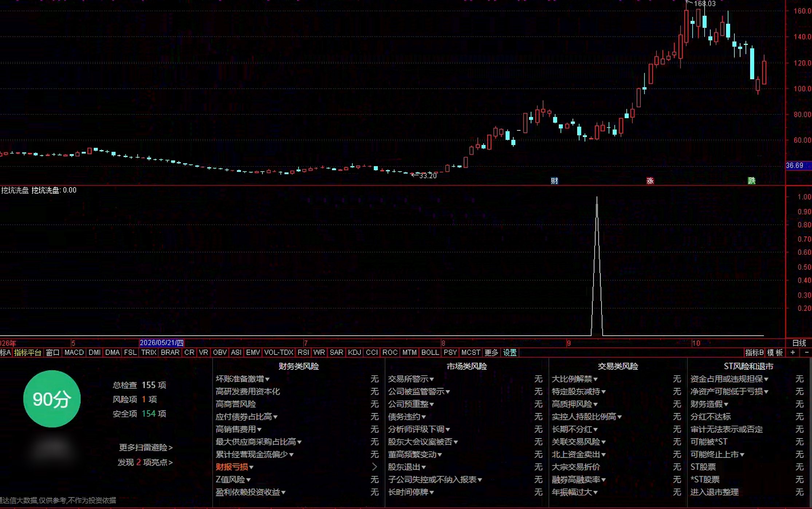Switch to the KDJ indicator tab

[x=354, y=352]
